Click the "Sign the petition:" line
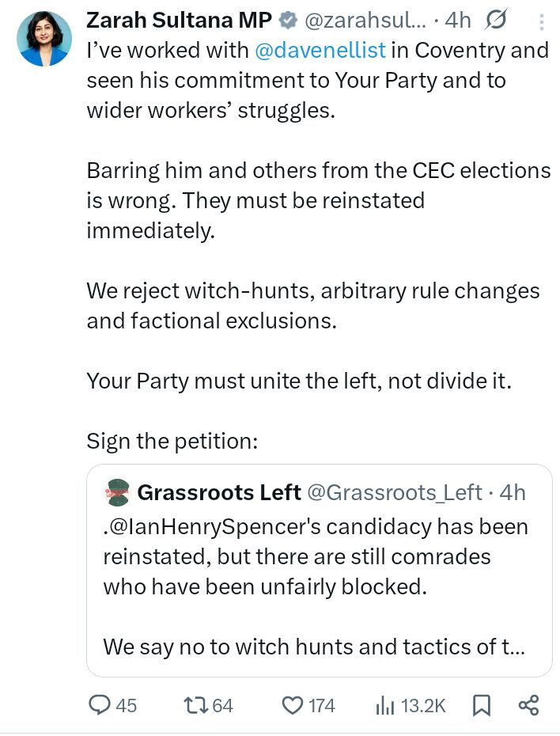The height and width of the screenshot is (736, 560). click(172, 441)
